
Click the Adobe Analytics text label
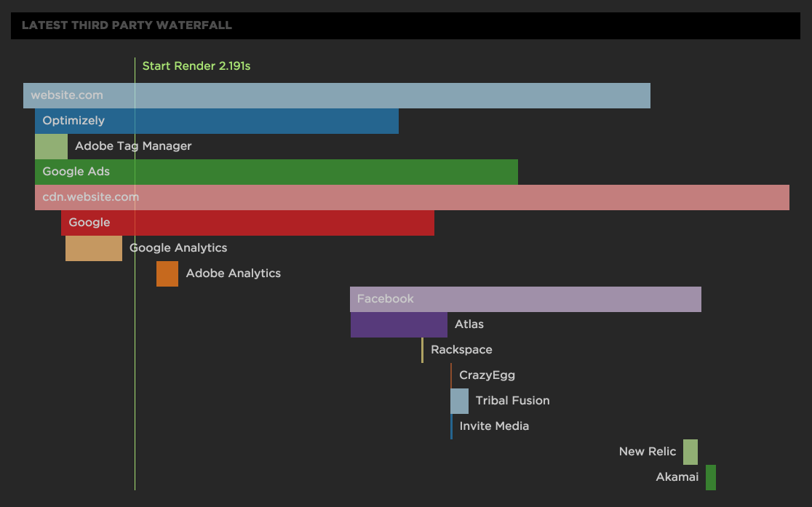233,274
